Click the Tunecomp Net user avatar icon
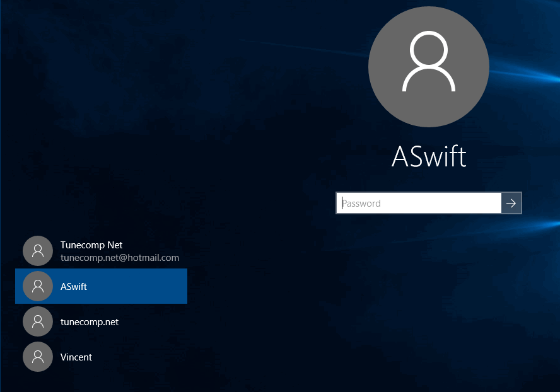 point(38,251)
